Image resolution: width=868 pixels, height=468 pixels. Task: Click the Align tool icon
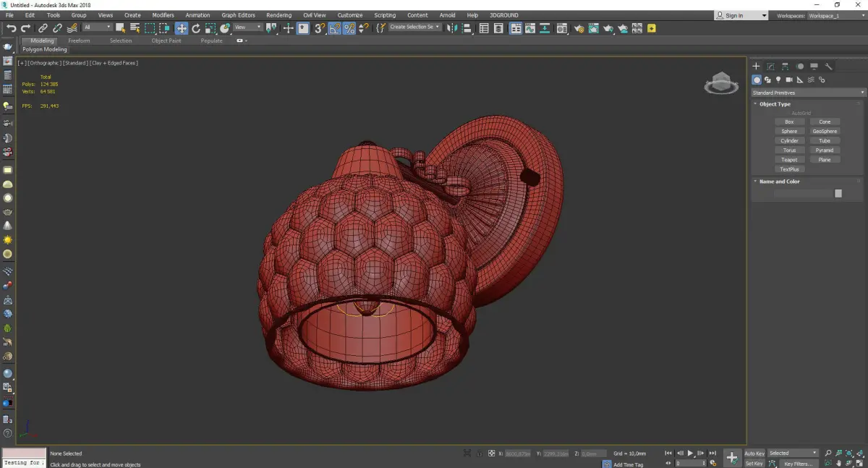pos(467,28)
